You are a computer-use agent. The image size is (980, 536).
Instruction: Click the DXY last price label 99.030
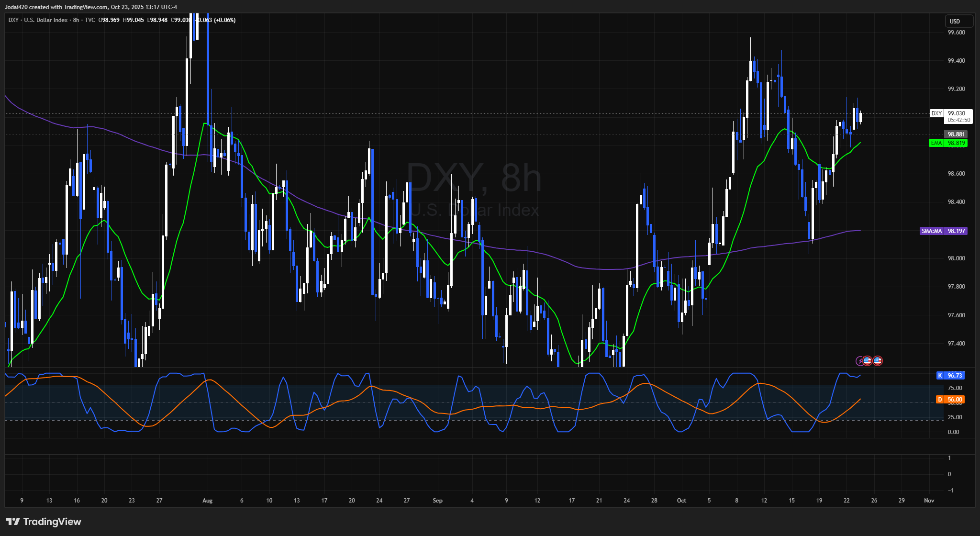click(956, 113)
